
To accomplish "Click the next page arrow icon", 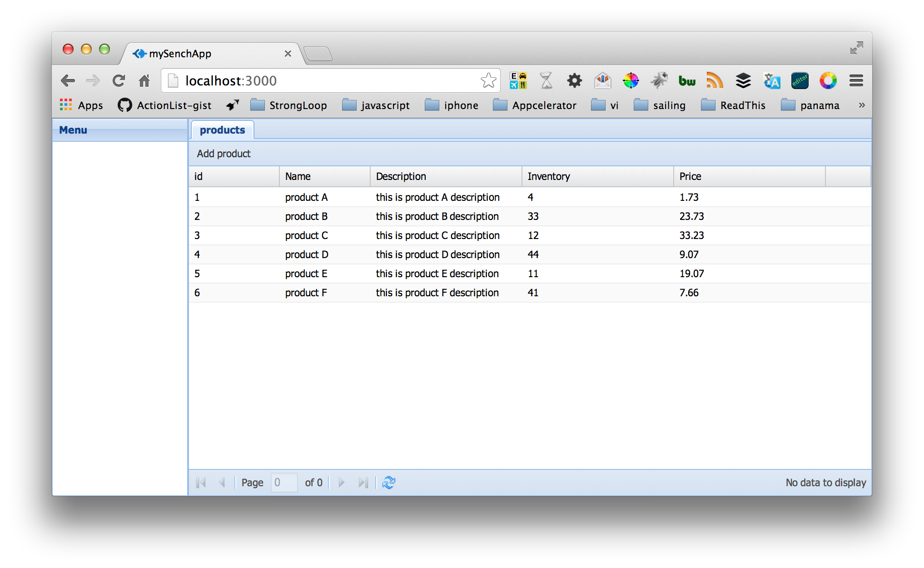I will [x=342, y=482].
